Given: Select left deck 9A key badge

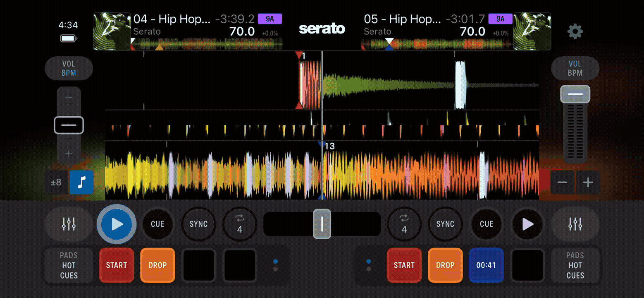Looking at the screenshot, I should pos(270,19).
